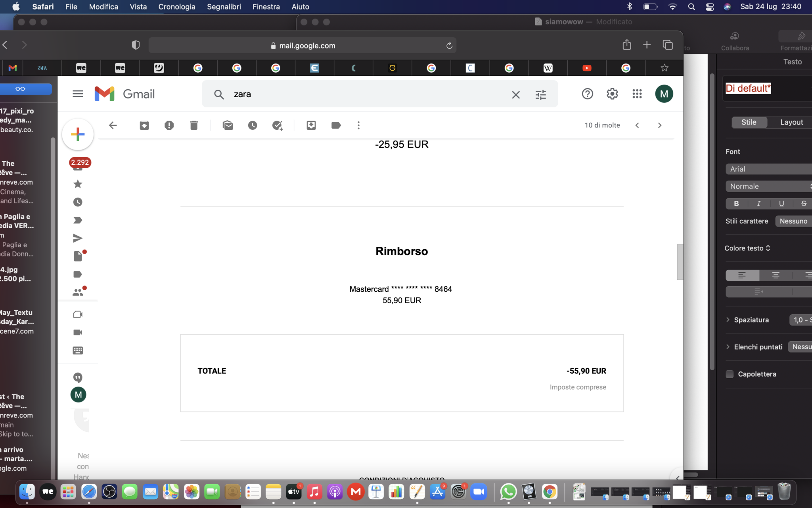Open the Google apps grid
Screen dimensions: 812x508
(637, 94)
